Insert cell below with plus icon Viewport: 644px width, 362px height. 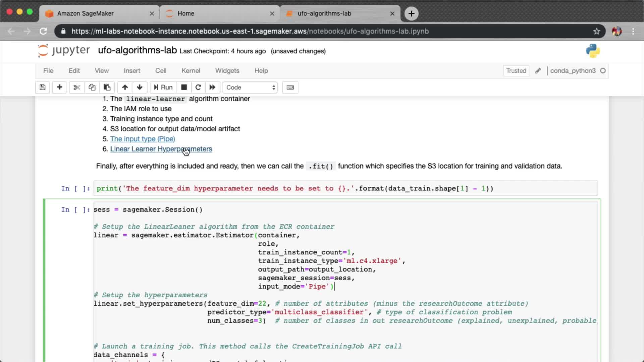coord(59,87)
